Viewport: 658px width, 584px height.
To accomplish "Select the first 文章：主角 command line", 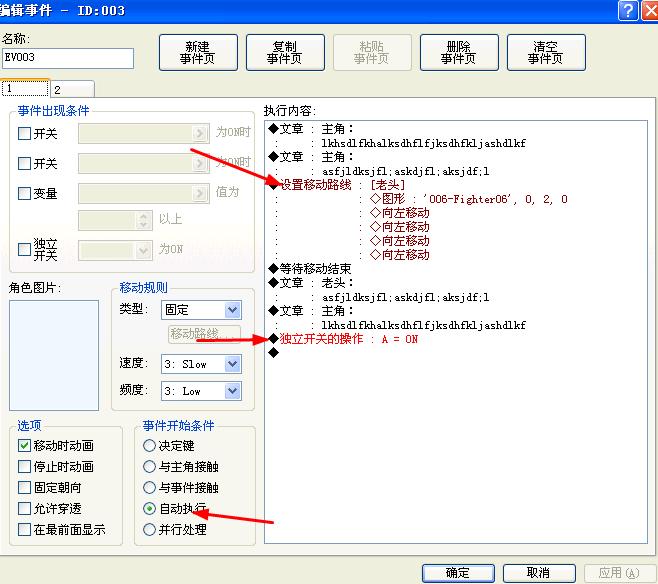I will pyautogui.click(x=311, y=129).
